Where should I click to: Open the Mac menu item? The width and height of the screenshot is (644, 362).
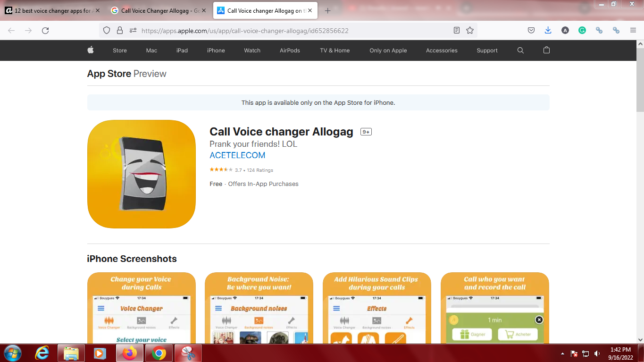(151, 51)
